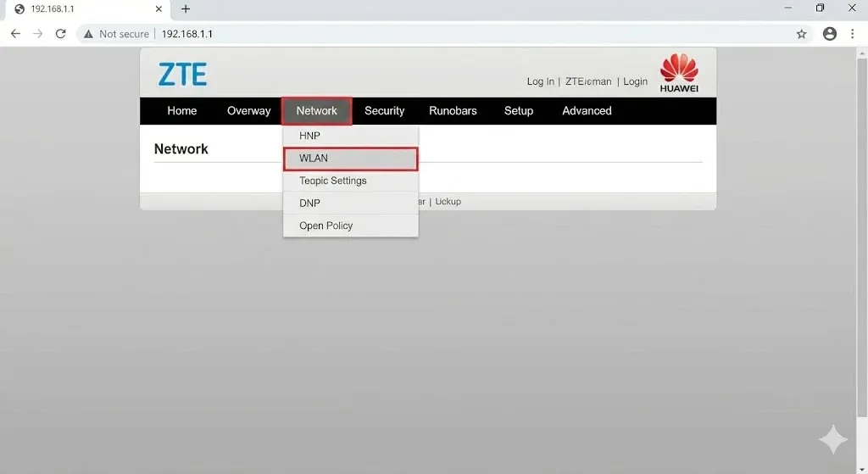
Task: Click the Log In link
Action: (540, 81)
